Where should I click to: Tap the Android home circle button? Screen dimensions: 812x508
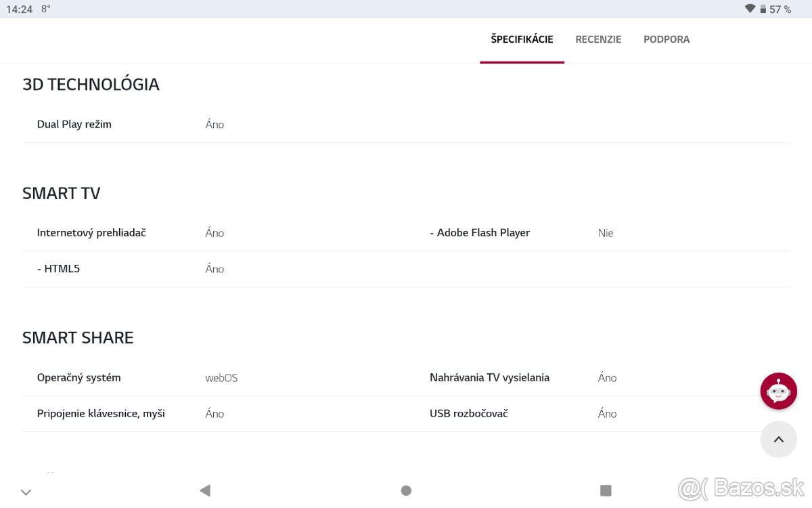click(x=406, y=490)
